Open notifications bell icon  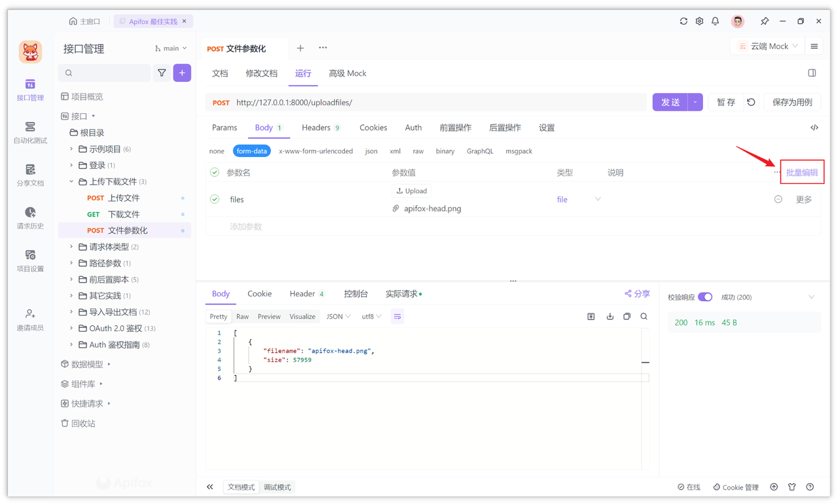pyautogui.click(x=715, y=21)
